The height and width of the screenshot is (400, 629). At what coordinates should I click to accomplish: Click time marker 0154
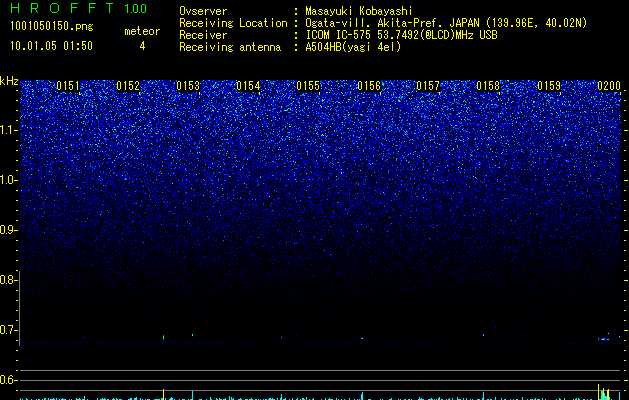tap(248, 86)
